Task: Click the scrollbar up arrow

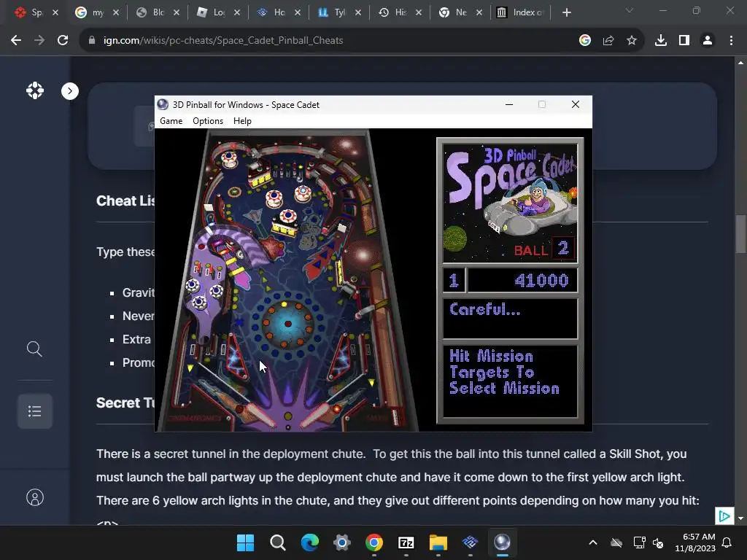Action: tap(740, 63)
